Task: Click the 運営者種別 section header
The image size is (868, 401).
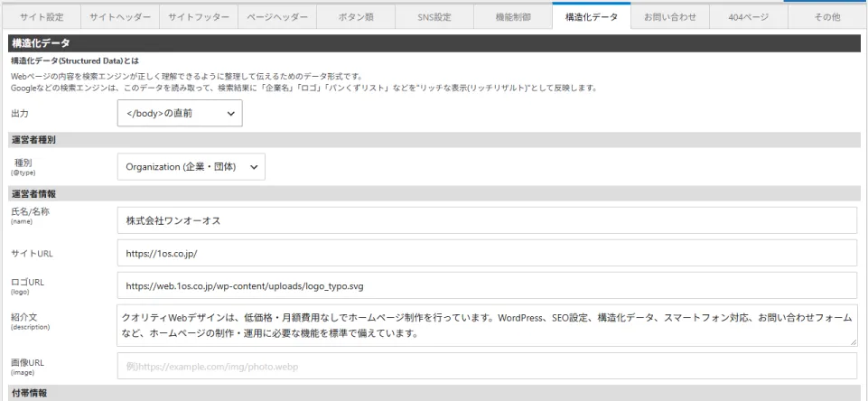Action: pos(434,140)
